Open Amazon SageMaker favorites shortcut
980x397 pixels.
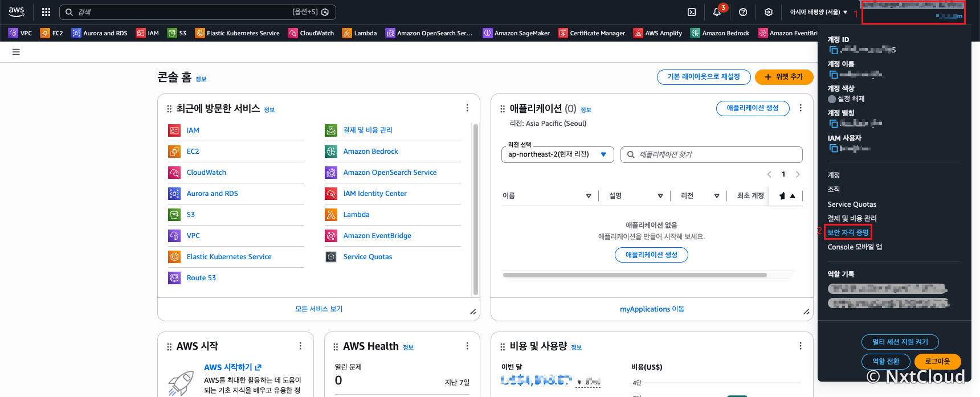[516, 33]
